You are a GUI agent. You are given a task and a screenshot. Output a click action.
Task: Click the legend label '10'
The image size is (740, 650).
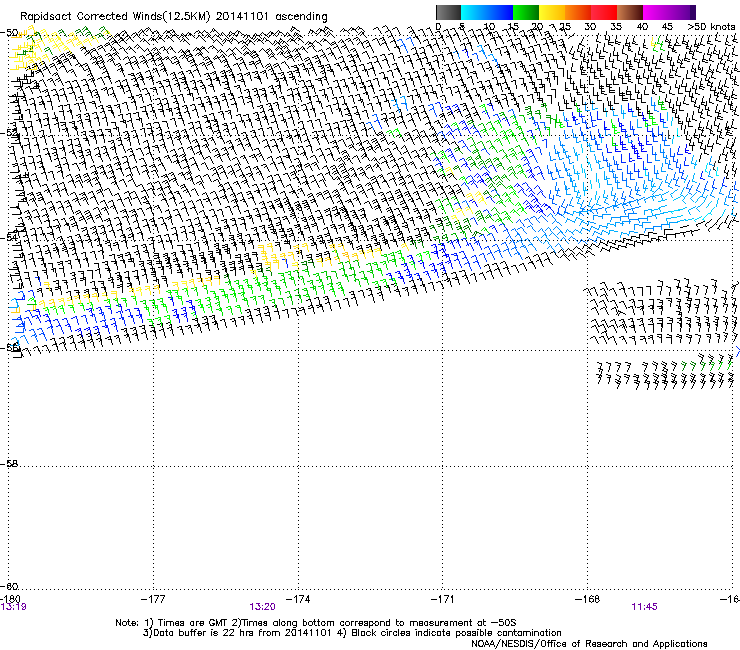(x=489, y=27)
